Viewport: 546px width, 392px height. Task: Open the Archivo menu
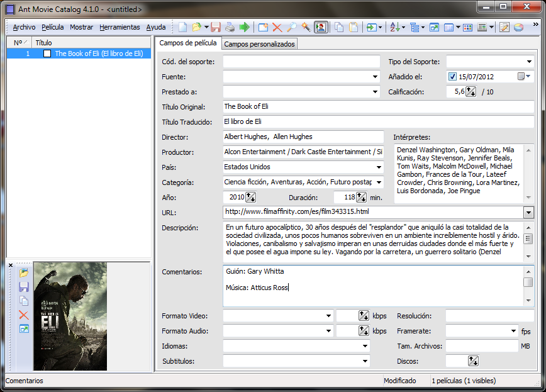pos(24,27)
